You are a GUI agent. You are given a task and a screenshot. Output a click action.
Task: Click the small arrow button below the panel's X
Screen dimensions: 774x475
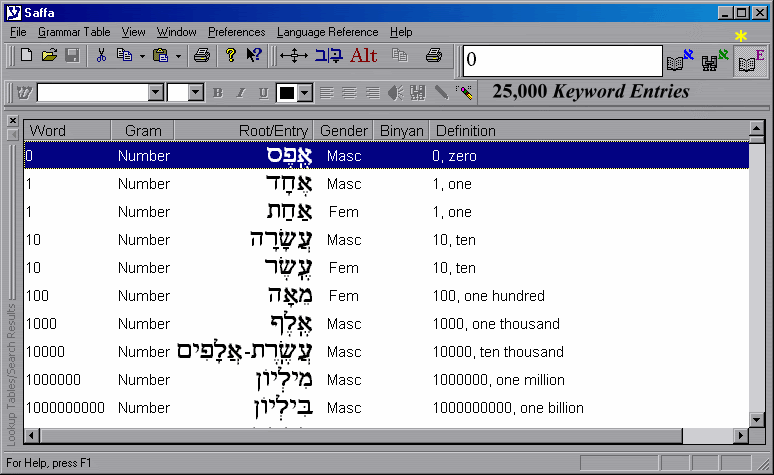[x=13, y=134]
